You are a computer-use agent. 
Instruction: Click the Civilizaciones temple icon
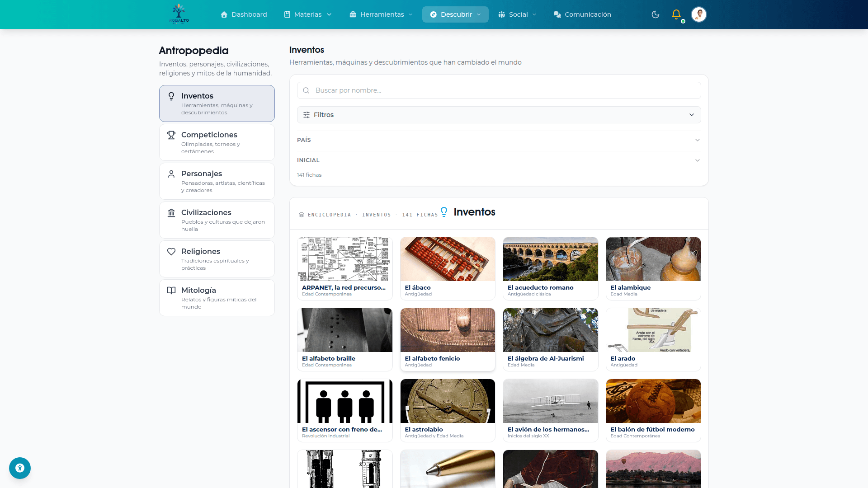pos(171,213)
